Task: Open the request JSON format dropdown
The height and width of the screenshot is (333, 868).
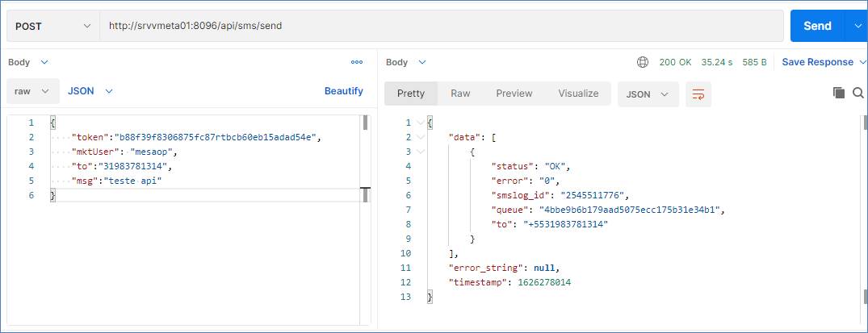Action: pos(90,91)
